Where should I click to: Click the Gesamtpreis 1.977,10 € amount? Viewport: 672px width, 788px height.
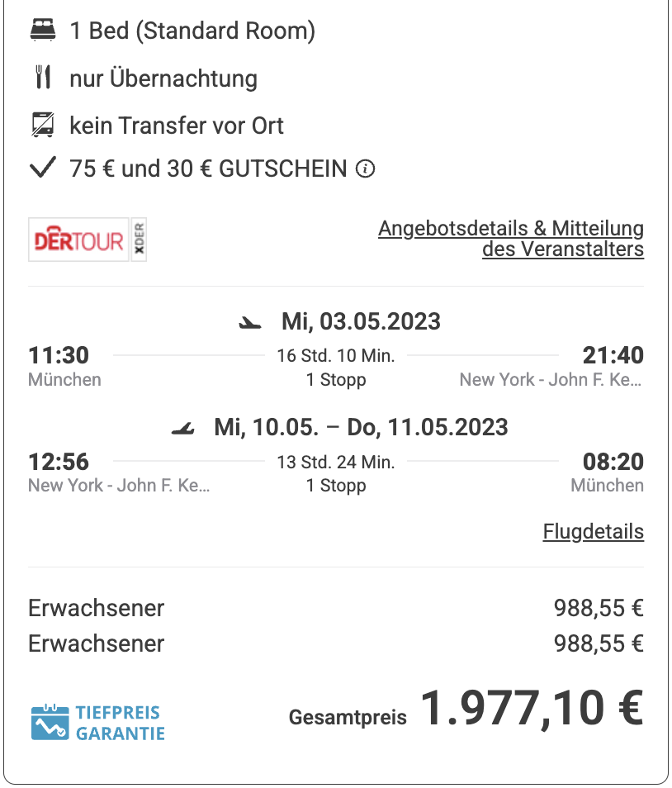(x=532, y=708)
